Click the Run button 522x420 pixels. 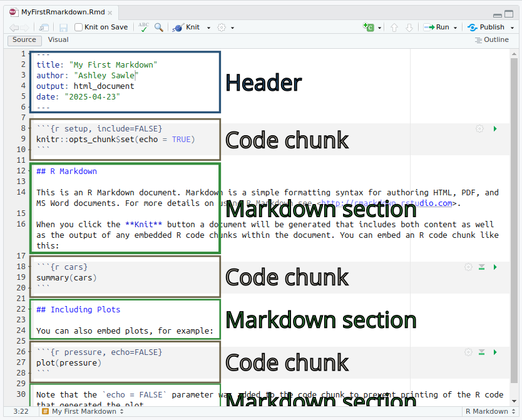point(437,28)
